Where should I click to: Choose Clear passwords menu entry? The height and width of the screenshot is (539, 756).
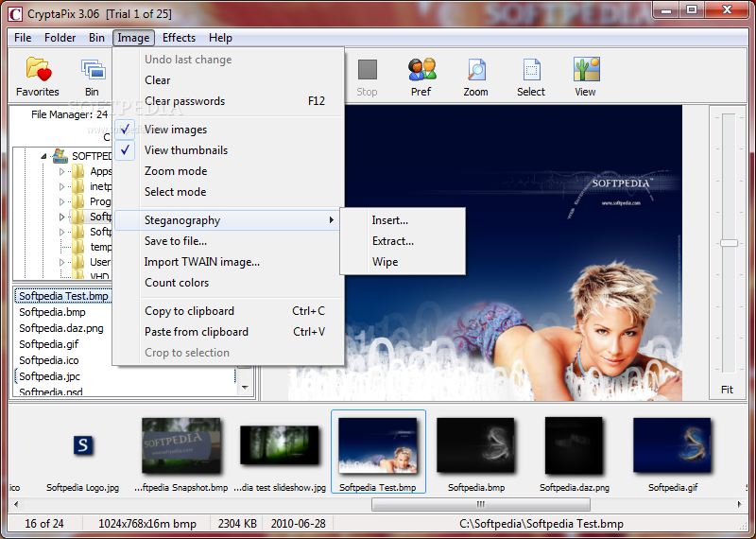(229, 101)
